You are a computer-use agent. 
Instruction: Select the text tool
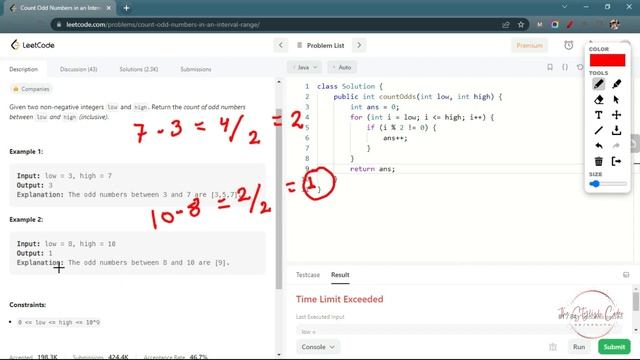coord(598,115)
